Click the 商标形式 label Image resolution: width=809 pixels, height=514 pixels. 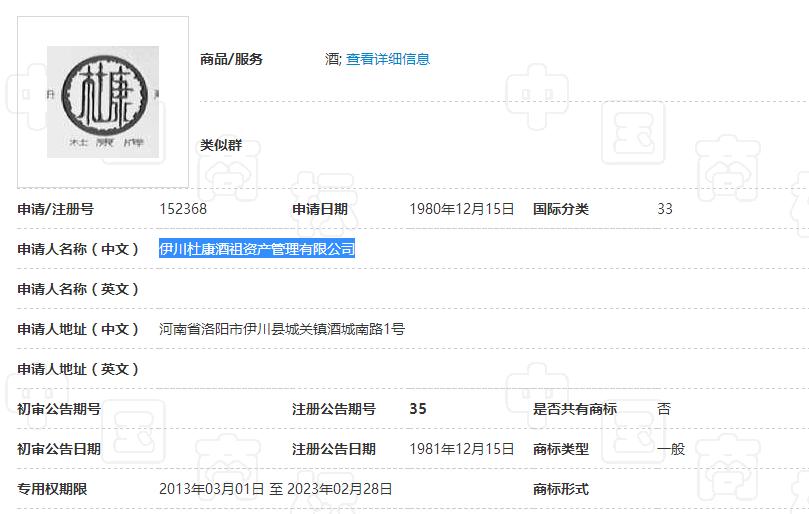(x=561, y=489)
